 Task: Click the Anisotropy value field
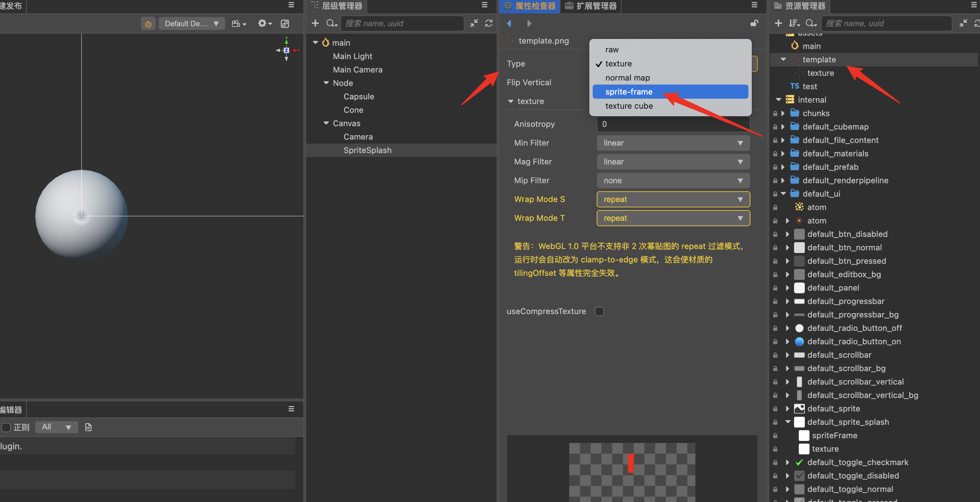coord(673,124)
